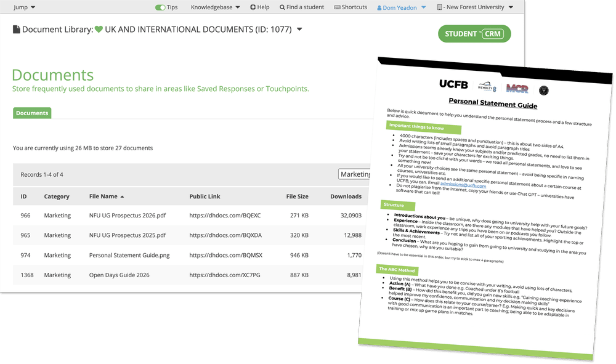This screenshot has width=616, height=364.
Task: Click the Help lifebuoy icon
Action: [253, 7]
